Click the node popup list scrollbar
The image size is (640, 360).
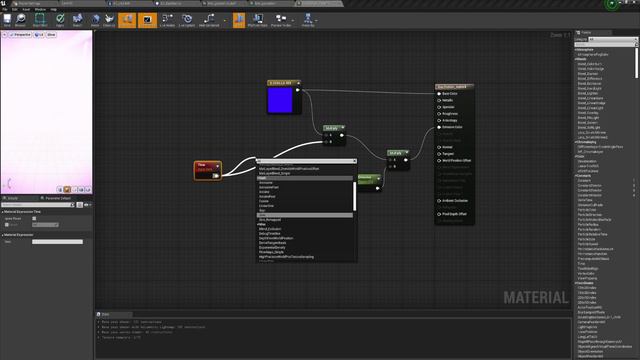(355, 196)
